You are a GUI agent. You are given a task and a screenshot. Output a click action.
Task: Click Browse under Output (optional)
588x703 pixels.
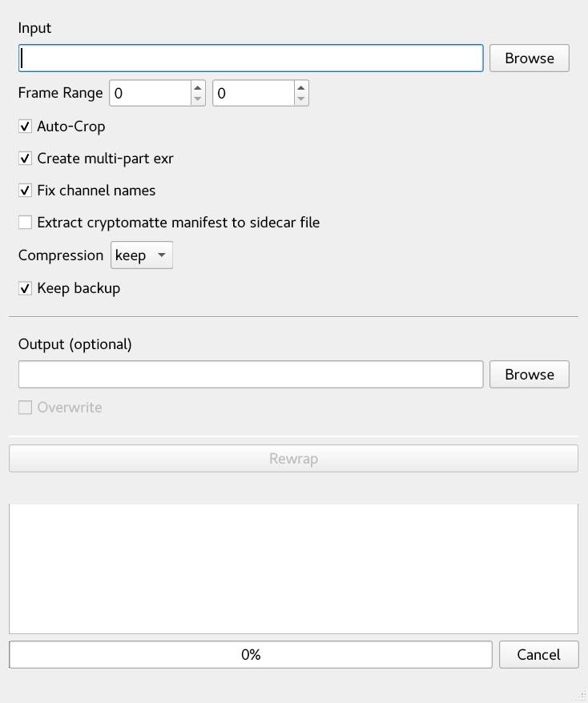[x=529, y=374]
